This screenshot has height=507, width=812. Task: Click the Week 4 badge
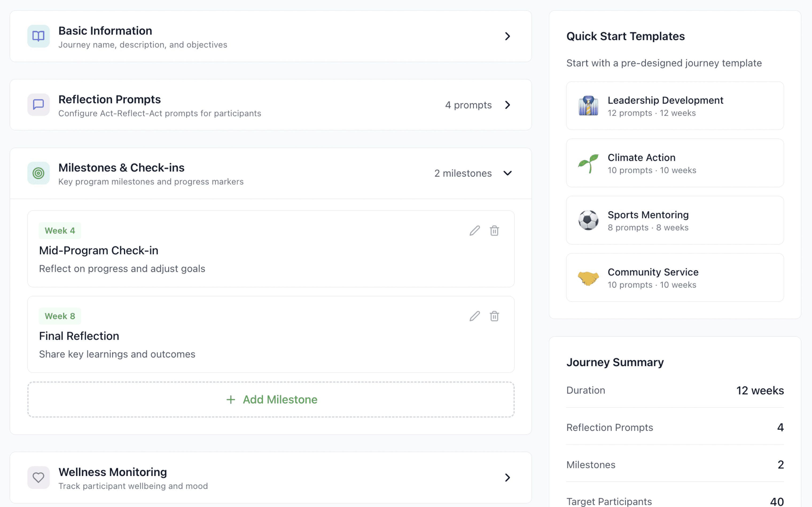60,231
